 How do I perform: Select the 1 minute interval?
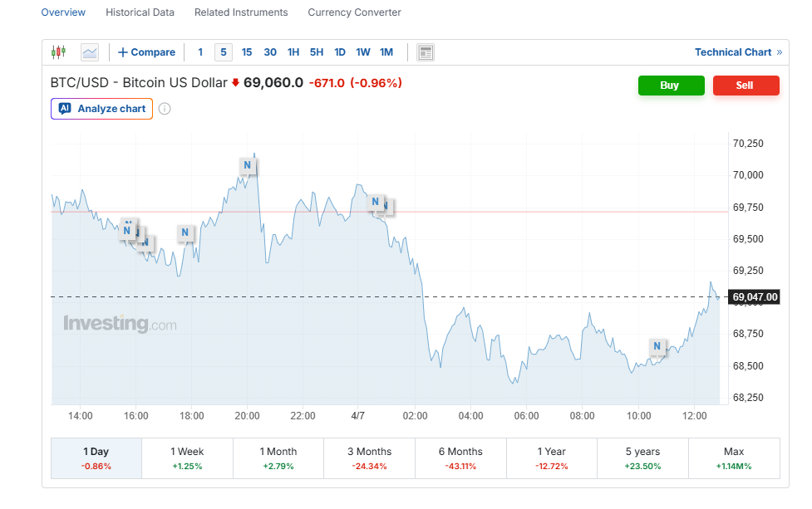[x=200, y=52]
